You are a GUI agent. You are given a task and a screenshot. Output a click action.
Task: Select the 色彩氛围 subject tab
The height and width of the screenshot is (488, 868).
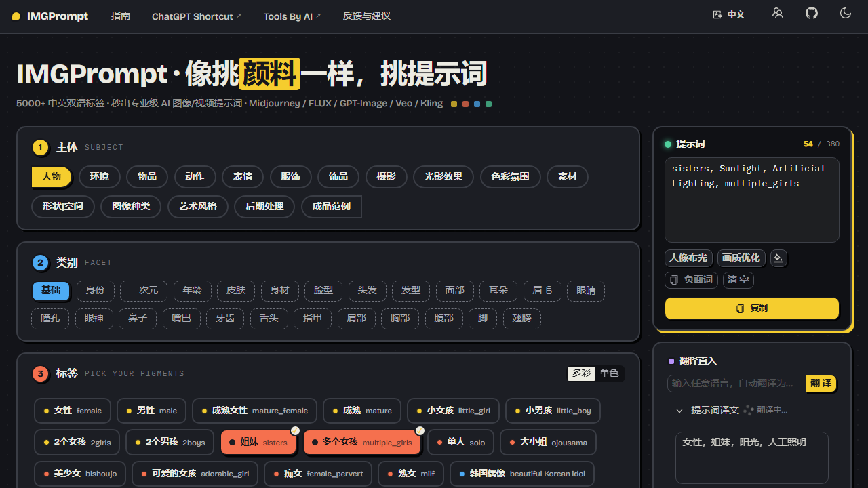click(x=510, y=176)
